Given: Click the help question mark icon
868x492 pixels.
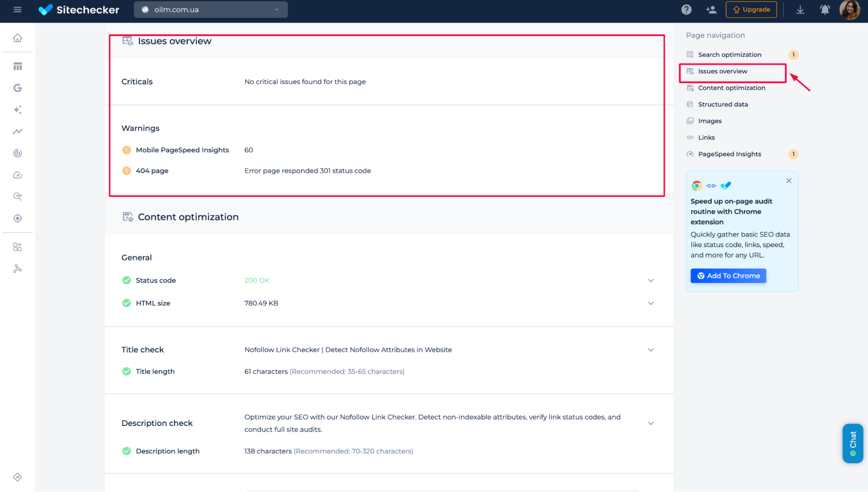Looking at the screenshot, I should (686, 9).
